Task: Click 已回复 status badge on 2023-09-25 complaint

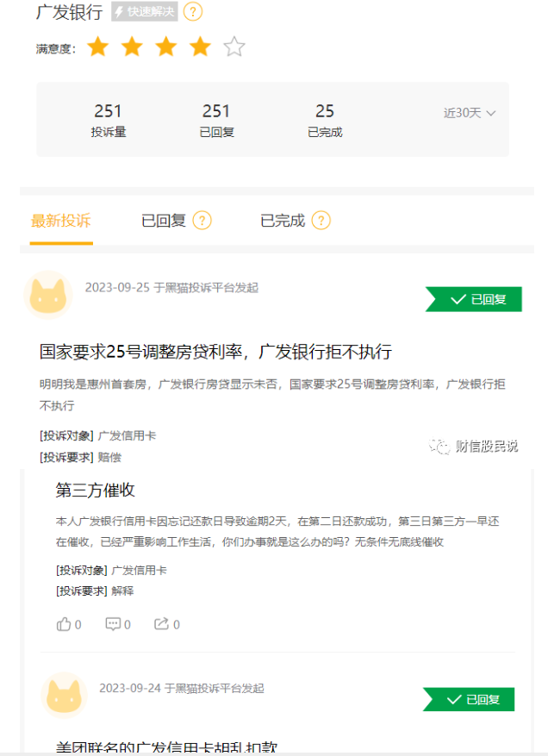Action: point(473,299)
